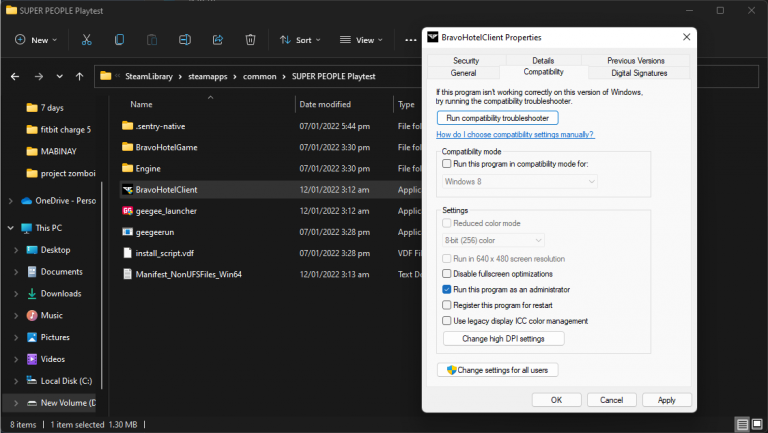Screen dimensions: 768x433
Task: Select the install_script.vdf file icon
Action: (x=127, y=253)
